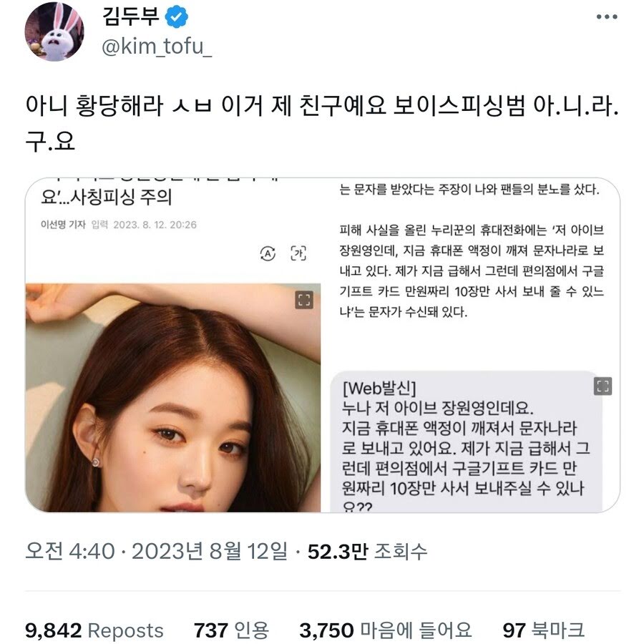The width and height of the screenshot is (644, 644).
Task: Click the reporter name 이선명 기자
Action: (x=63, y=225)
